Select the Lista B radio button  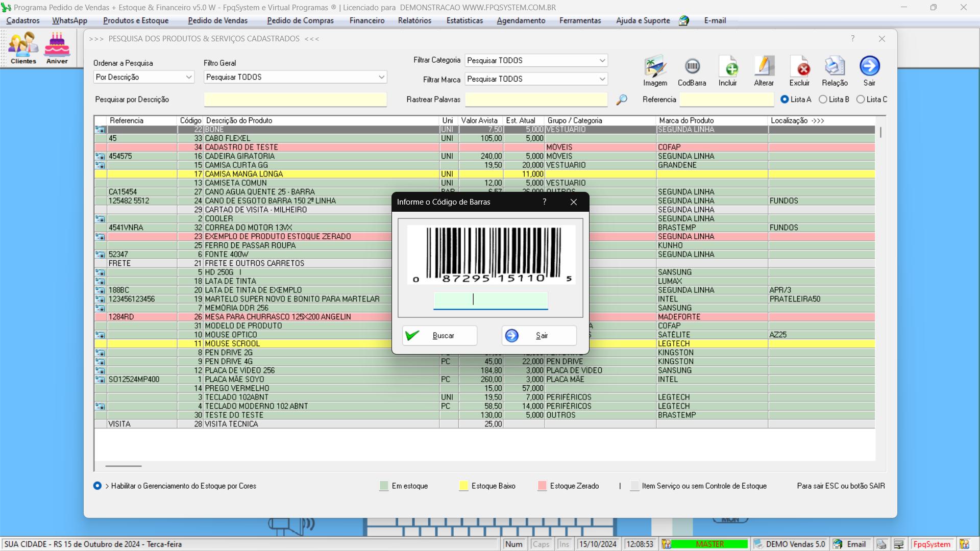click(x=823, y=99)
